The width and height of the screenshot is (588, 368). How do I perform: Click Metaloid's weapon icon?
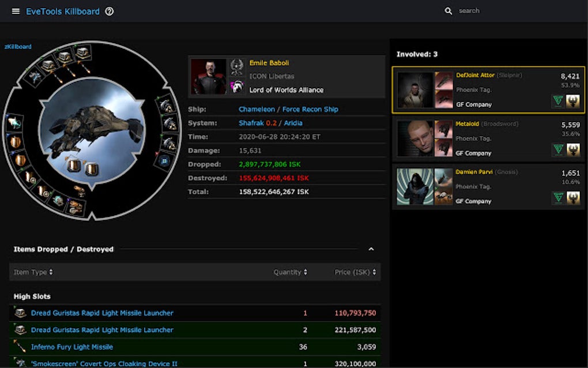click(x=443, y=148)
